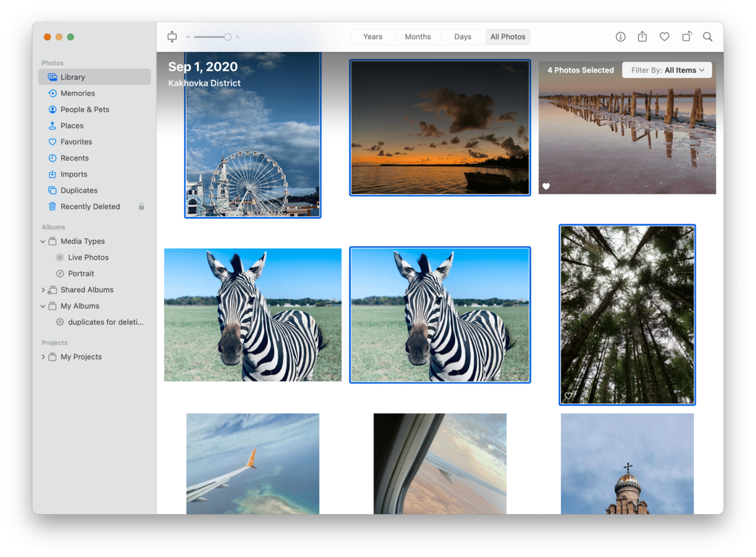Switch to the Years view tab
756x557 pixels.
372,37
